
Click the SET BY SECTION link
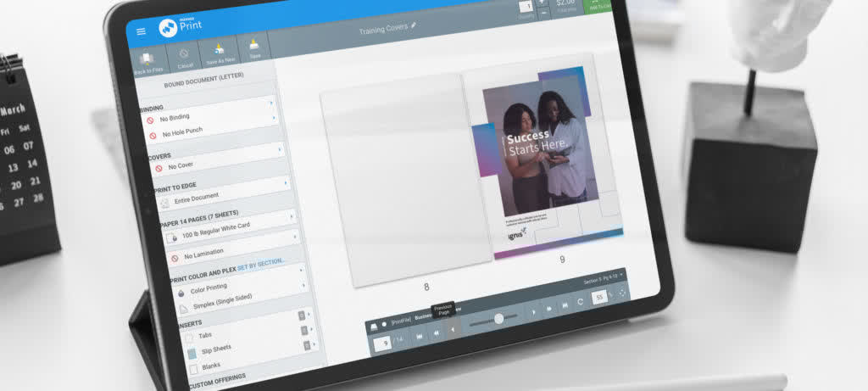click(x=261, y=264)
